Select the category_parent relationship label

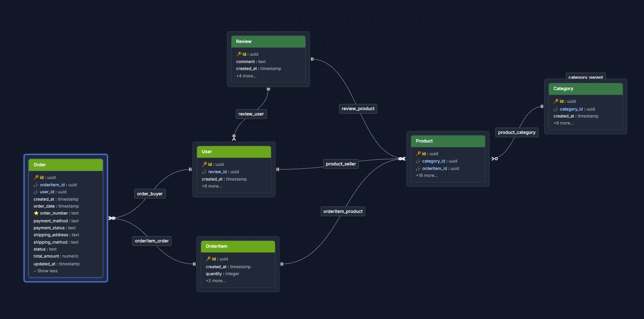[585, 77]
